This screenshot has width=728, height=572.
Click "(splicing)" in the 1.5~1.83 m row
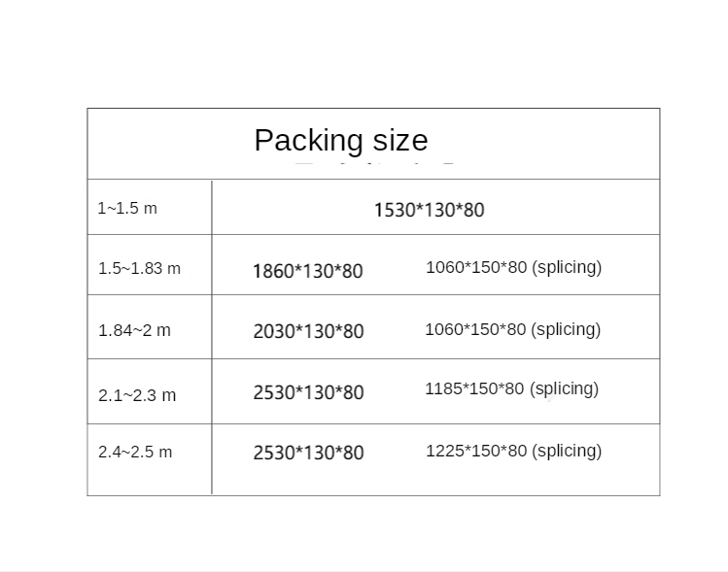[567, 267]
